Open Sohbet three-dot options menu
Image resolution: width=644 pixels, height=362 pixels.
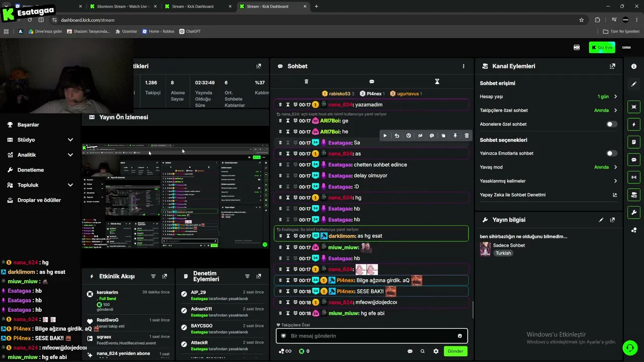(463, 66)
